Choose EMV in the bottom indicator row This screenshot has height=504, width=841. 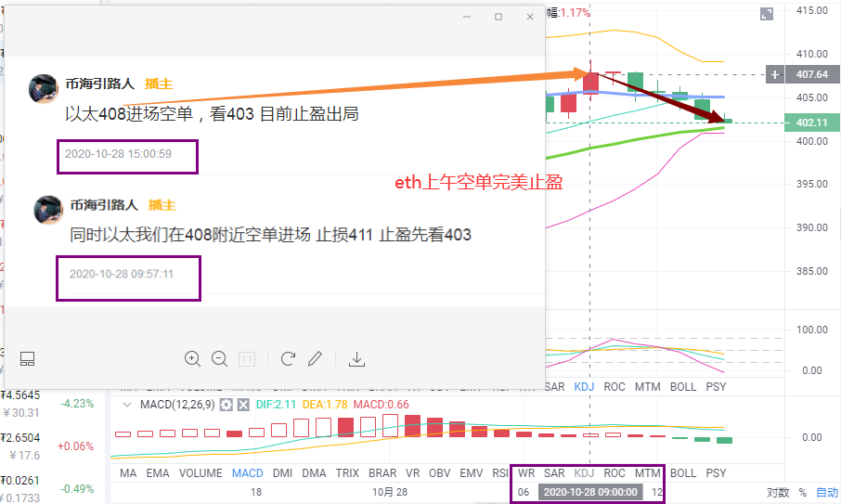472,472
